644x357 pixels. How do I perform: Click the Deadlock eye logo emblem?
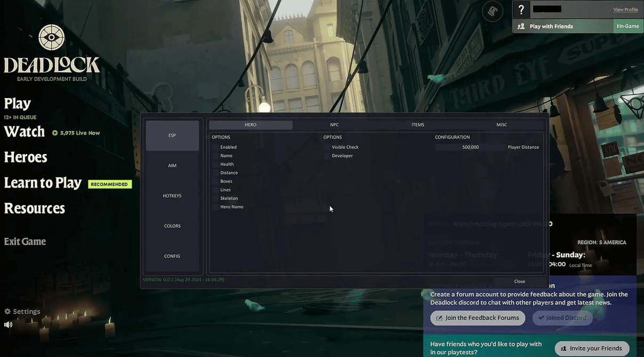pos(52,38)
